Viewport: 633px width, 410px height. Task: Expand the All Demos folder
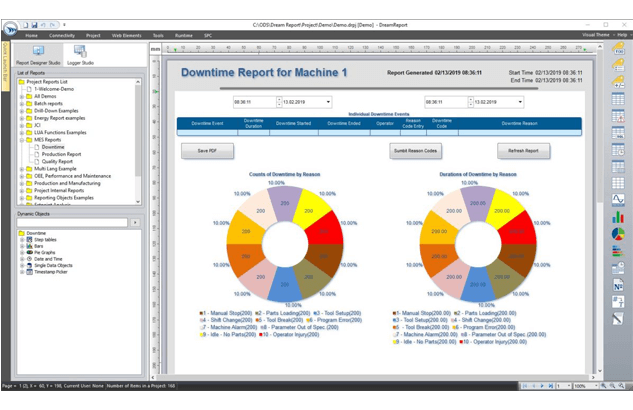click(21, 96)
